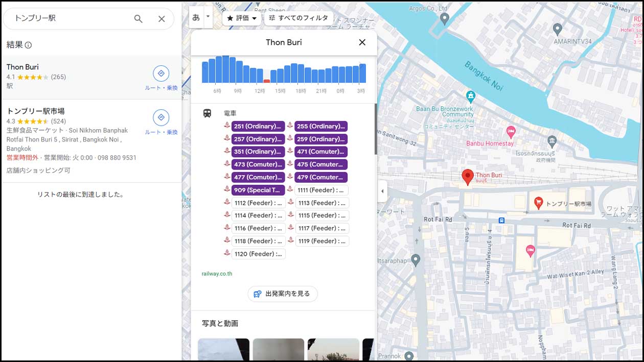Select 1115 (Feeder) train chip
The image size is (644, 362).
point(322,215)
